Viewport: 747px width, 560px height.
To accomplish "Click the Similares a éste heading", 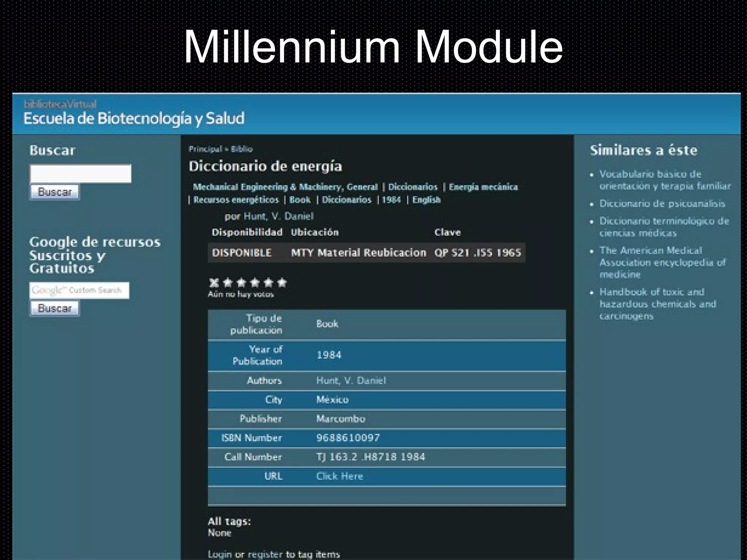I will point(643,150).
